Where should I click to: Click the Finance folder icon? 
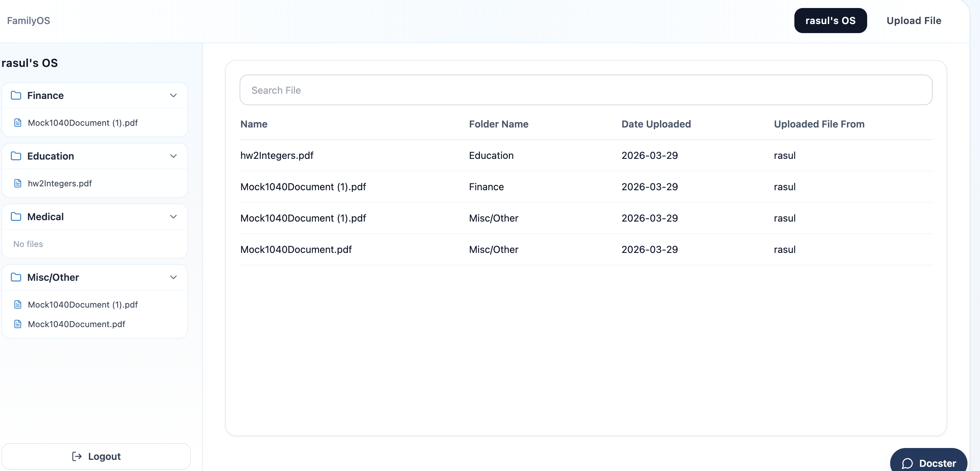pyautogui.click(x=16, y=95)
